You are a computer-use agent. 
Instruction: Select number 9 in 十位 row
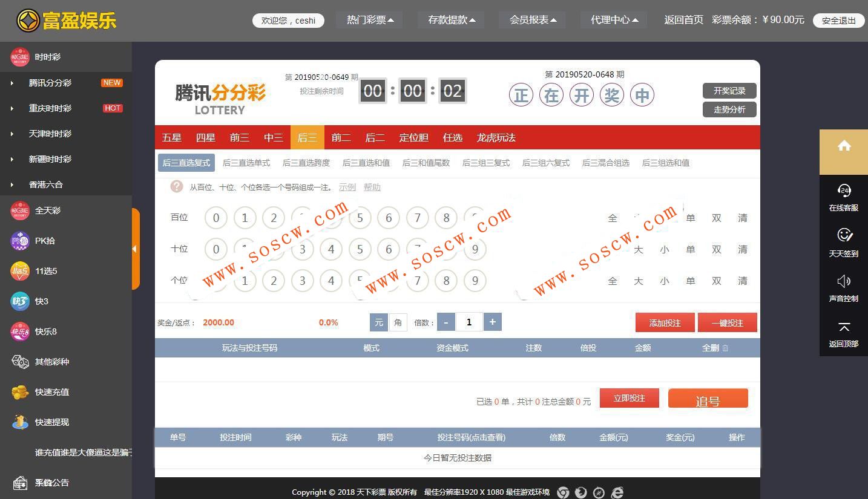(x=475, y=249)
